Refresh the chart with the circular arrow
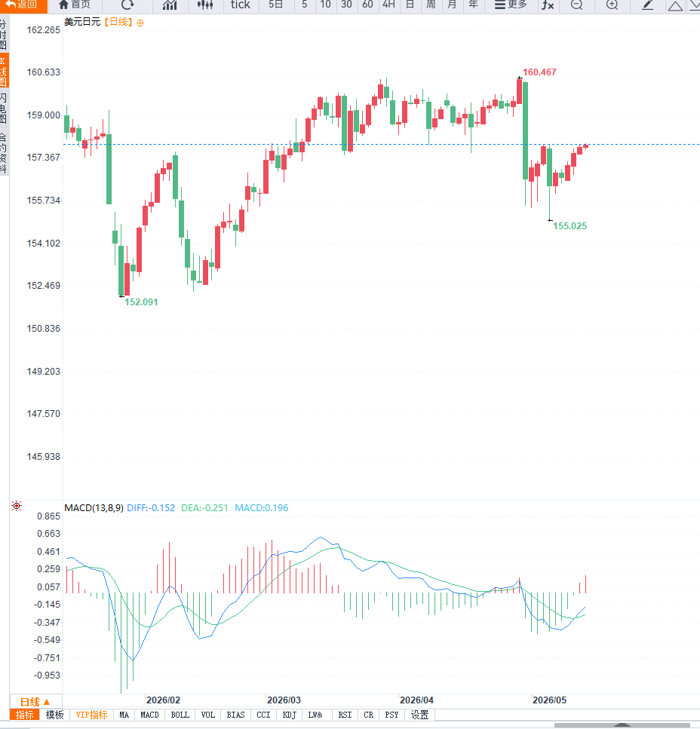 coord(127,5)
